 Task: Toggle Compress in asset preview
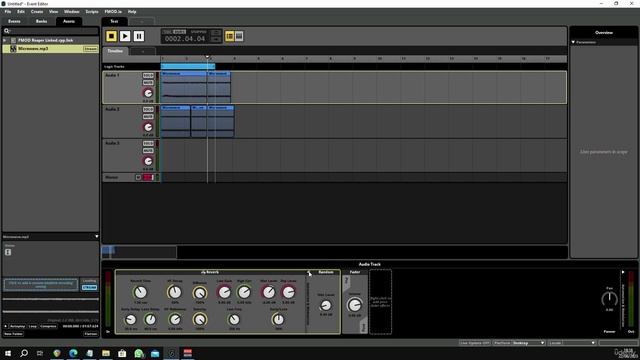[x=48, y=326]
